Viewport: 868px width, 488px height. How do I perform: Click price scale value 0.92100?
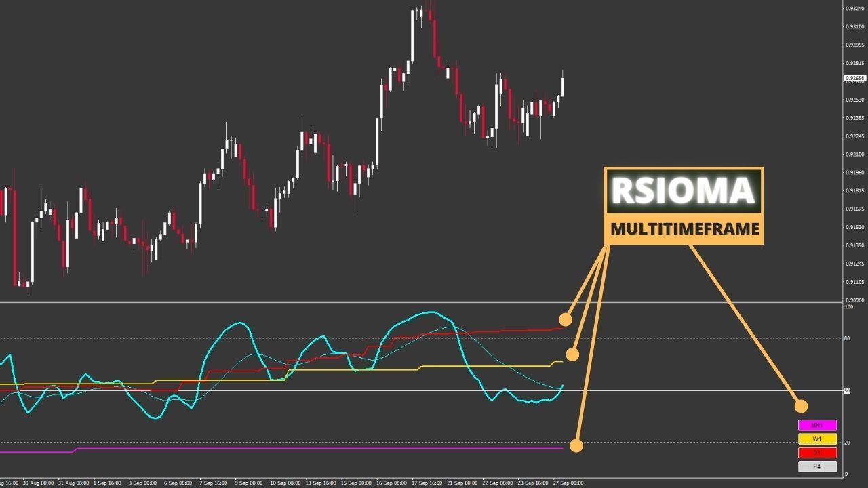point(854,155)
